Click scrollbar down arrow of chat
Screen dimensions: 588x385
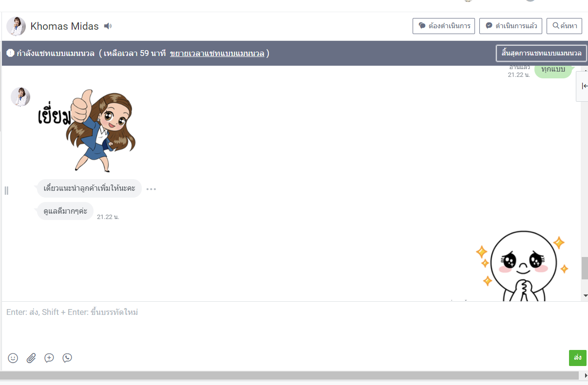click(585, 295)
